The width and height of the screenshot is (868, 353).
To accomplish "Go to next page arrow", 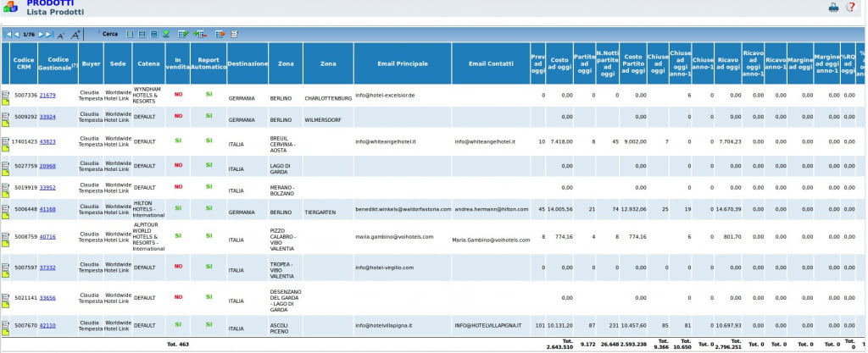I will pyautogui.click(x=41, y=34).
